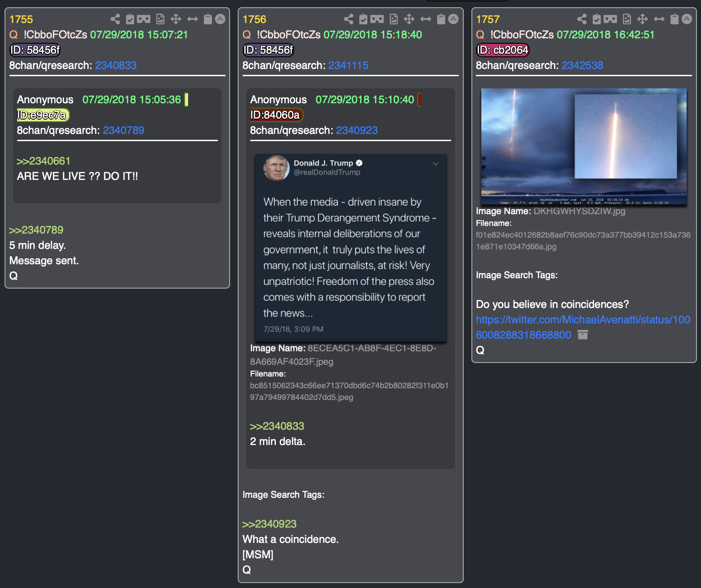Image resolution: width=701 pixels, height=588 pixels.
Task: Click image file icon on post 1756
Action: 394,19
